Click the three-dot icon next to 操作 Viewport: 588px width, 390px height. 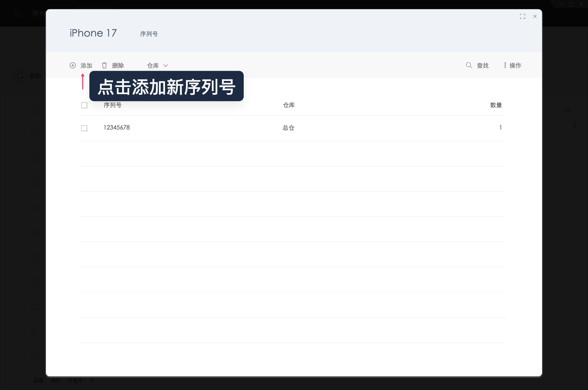[505, 65]
